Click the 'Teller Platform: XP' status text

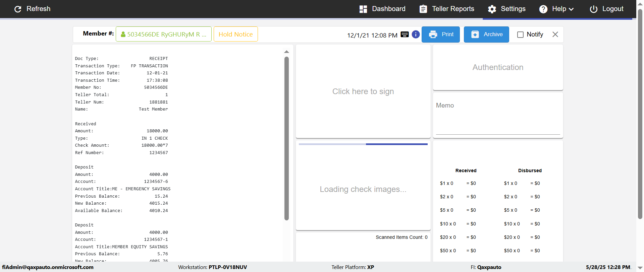[353, 267]
